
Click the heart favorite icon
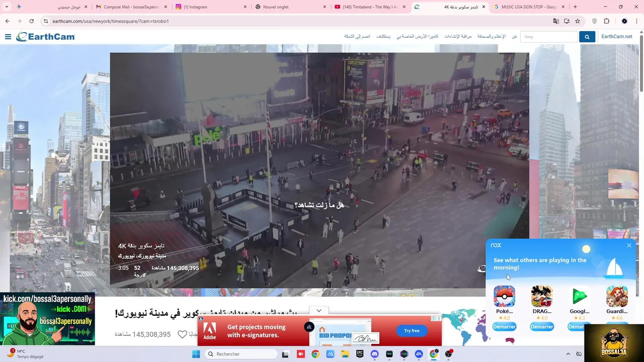(182, 334)
